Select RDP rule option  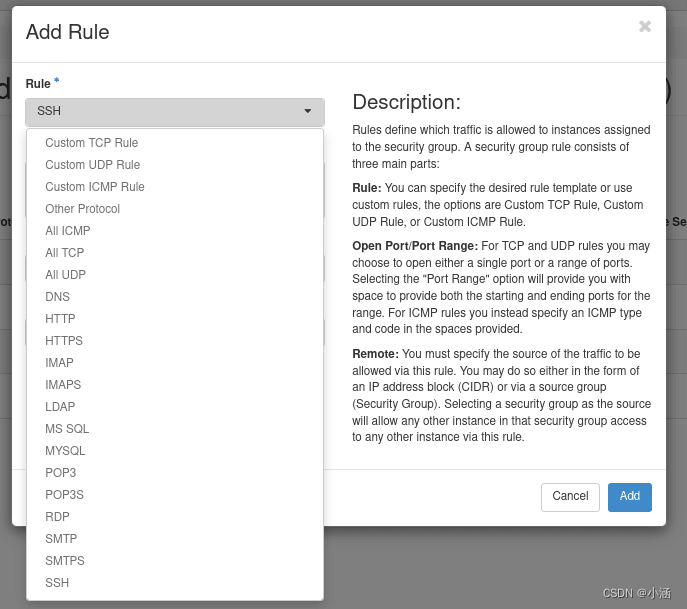click(x=58, y=517)
